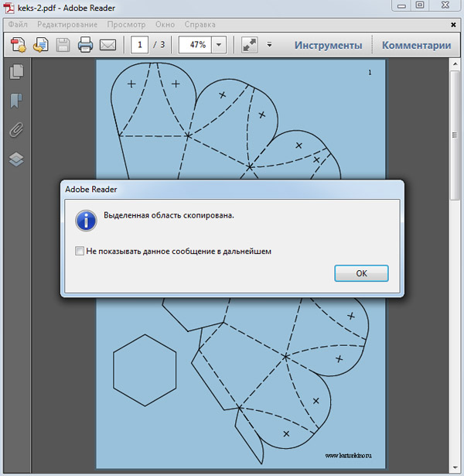Click the Open file folder icon
This screenshot has height=476, width=464.
coord(40,45)
